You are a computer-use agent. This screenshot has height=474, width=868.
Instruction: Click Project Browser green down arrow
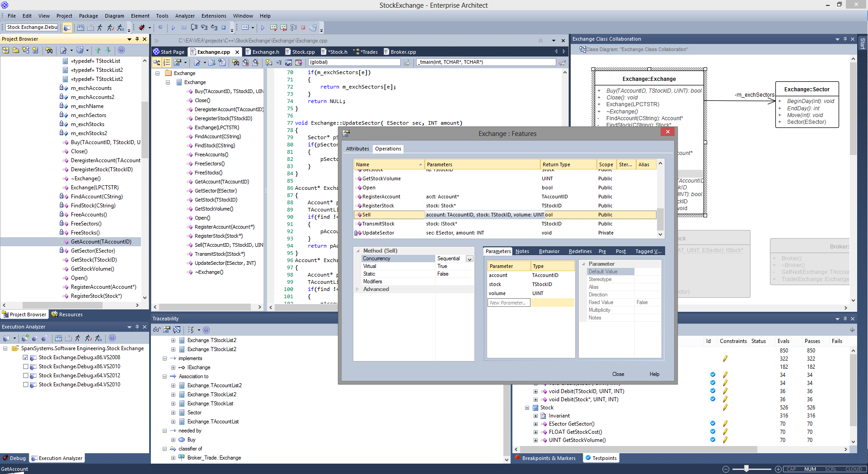pyautogui.click(x=108, y=50)
